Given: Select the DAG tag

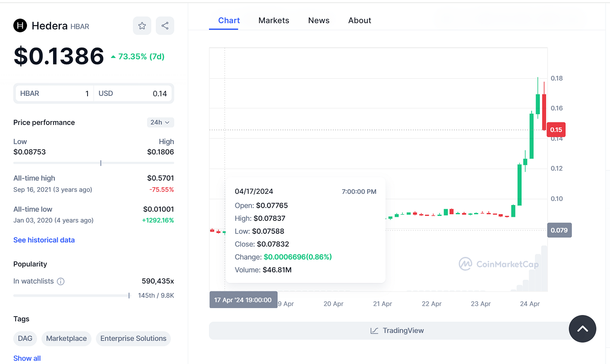Looking at the screenshot, I should (25, 338).
